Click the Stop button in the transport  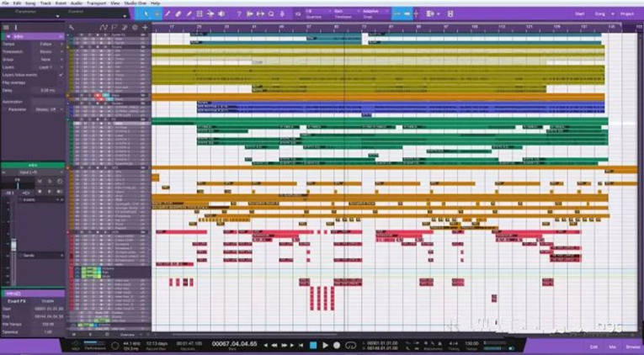[x=313, y=345]
